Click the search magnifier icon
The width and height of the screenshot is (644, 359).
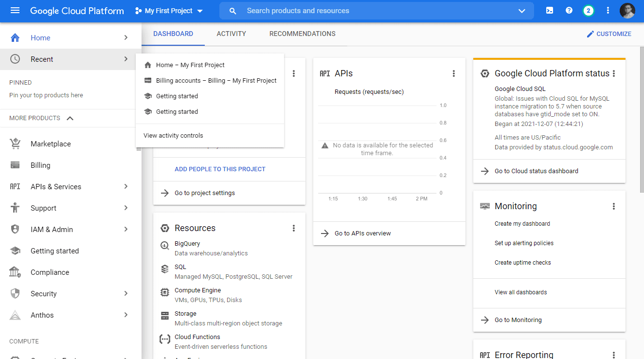pyautogui.click(x=233, y=11)
